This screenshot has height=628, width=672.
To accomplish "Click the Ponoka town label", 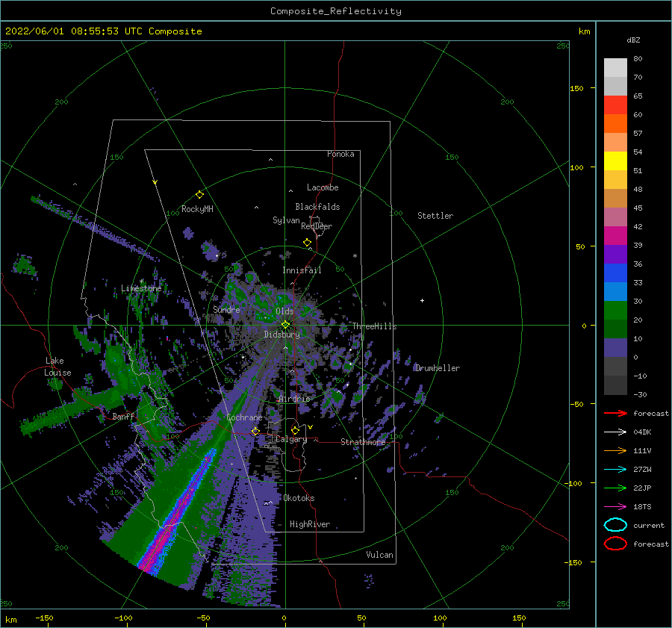I will [340, 154].
